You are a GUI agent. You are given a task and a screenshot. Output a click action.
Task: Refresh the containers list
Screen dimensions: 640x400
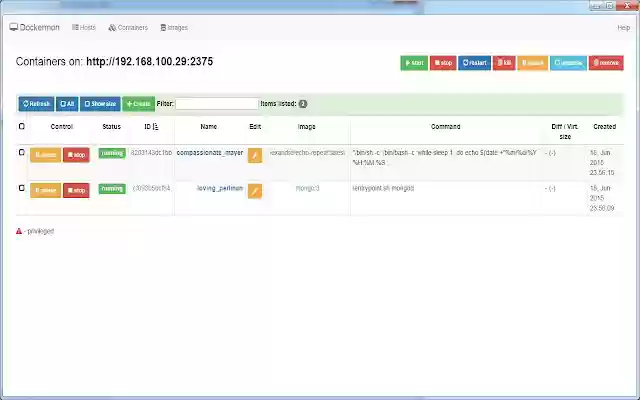36,104
